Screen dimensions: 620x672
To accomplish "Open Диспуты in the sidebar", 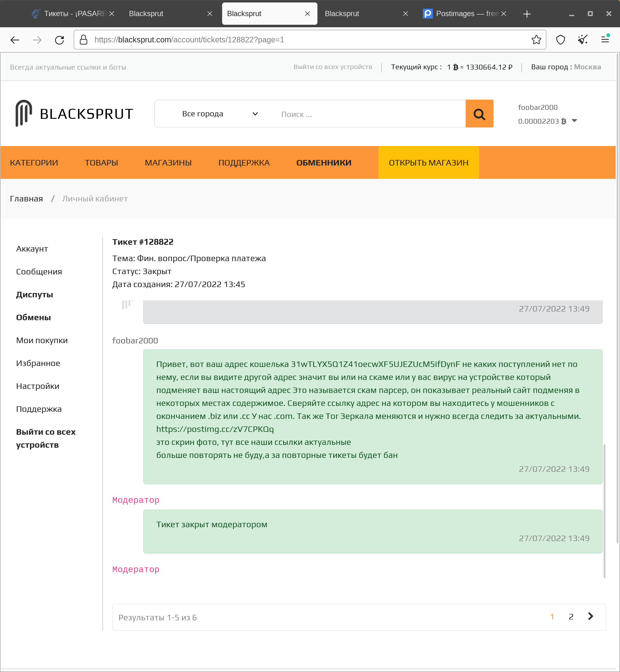I will [x=35, y=295].
